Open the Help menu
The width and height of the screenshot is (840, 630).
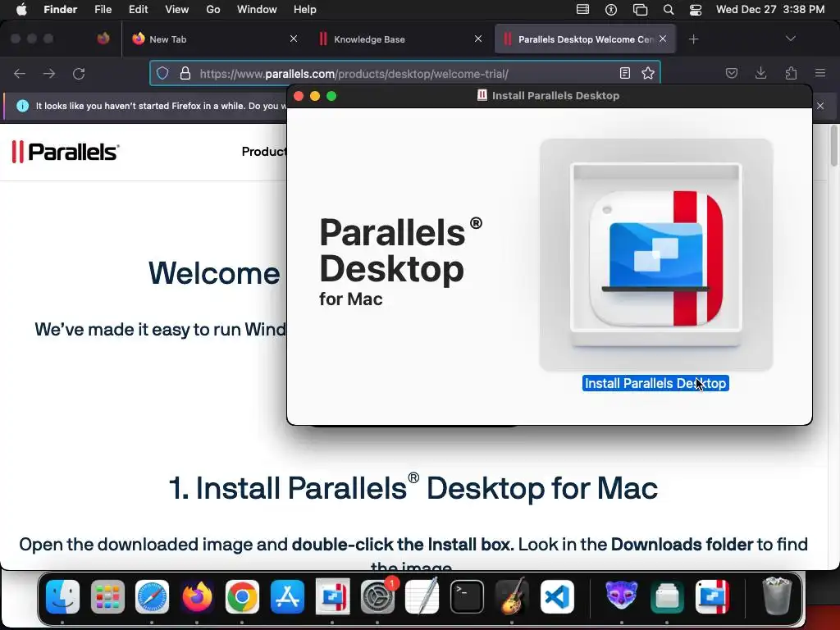tap(305, 9)
